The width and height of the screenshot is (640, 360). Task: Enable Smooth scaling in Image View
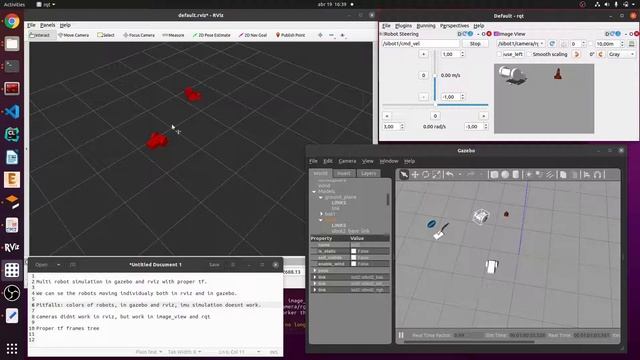tap(529, 54)
